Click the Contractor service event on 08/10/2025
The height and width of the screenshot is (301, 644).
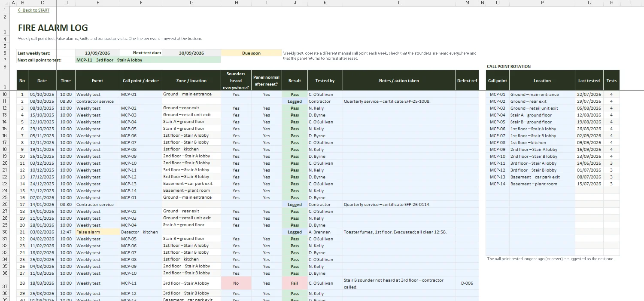point(97,101)
